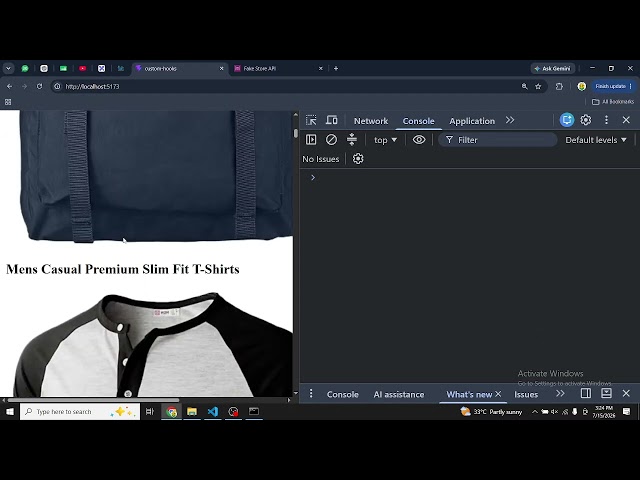Select the AI assistance drawer tab
Image resolution: width=640 pixels, height=480 pixels.
399,394
